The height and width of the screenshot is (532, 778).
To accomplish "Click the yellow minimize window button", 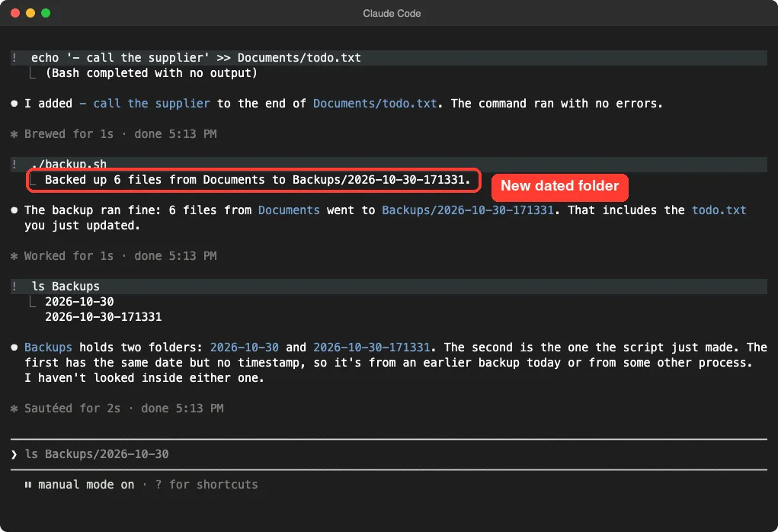I will pyautogui.click(x=30, y=13).
